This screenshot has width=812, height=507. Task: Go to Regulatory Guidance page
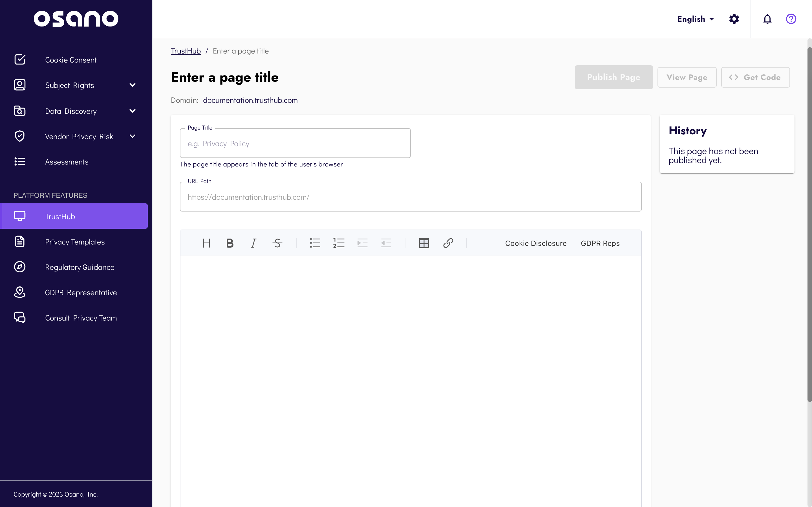tap(80, 267)
